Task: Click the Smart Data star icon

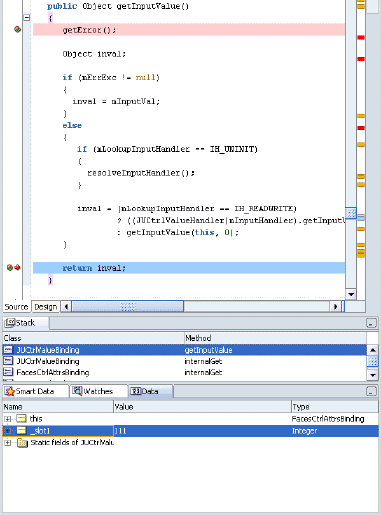Action: tap(10, 391)
